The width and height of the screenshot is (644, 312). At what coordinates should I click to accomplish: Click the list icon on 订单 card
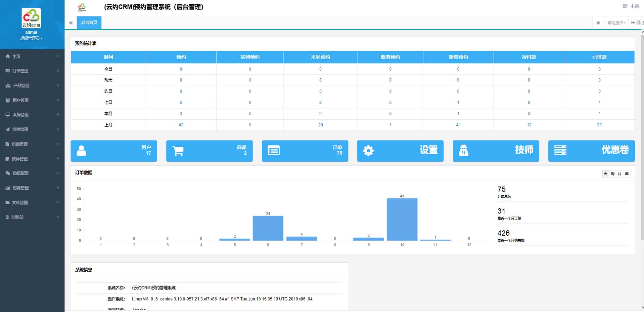pos(274,151)
